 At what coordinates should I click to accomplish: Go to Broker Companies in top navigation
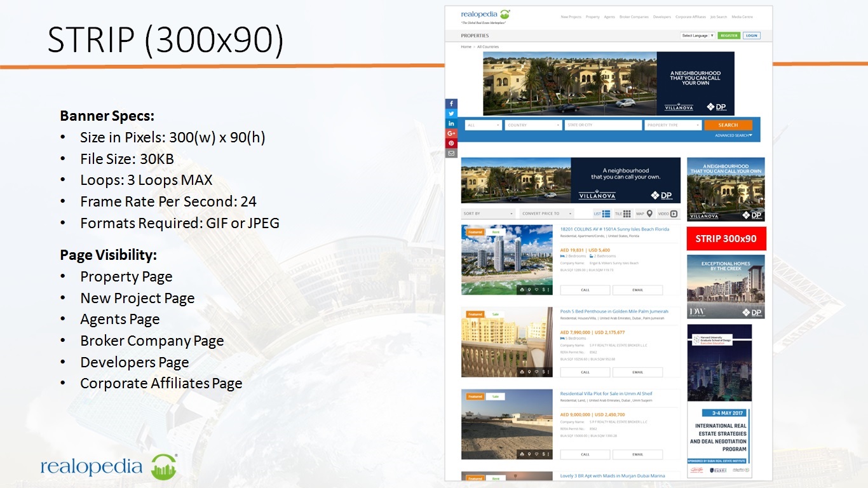pyautogui.click(x=634, y=17)
